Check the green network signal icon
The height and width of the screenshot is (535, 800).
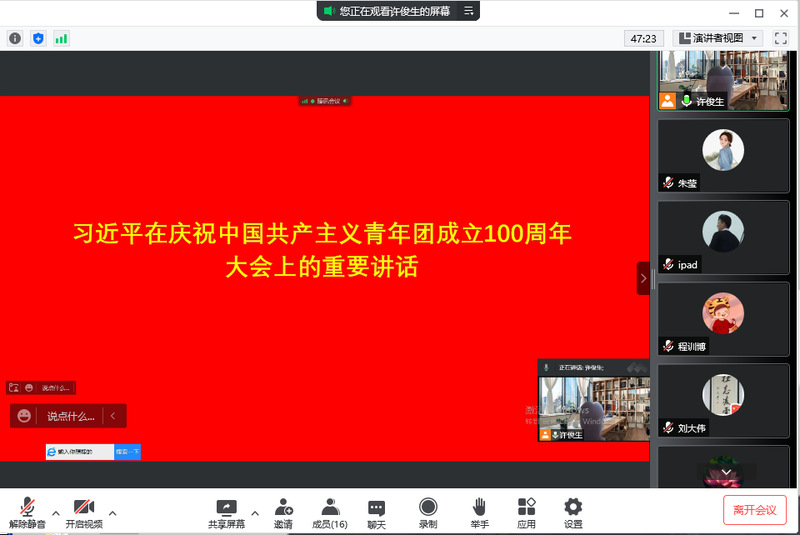[61, 38]
